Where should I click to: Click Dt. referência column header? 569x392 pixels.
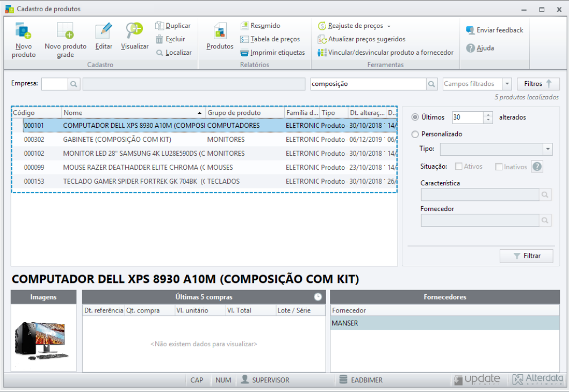[104, 310]
